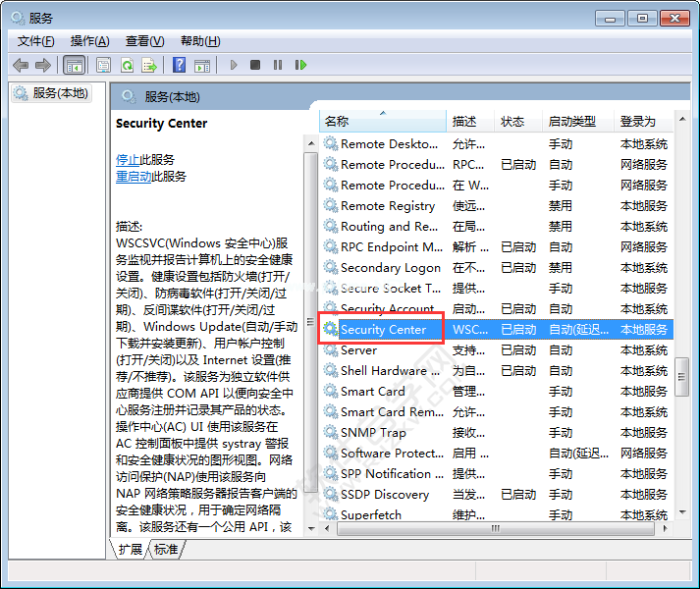The image size is (700, 589).
Task: Click gear icon of RPC Endpoint M... row
Action: pos(330,247)
